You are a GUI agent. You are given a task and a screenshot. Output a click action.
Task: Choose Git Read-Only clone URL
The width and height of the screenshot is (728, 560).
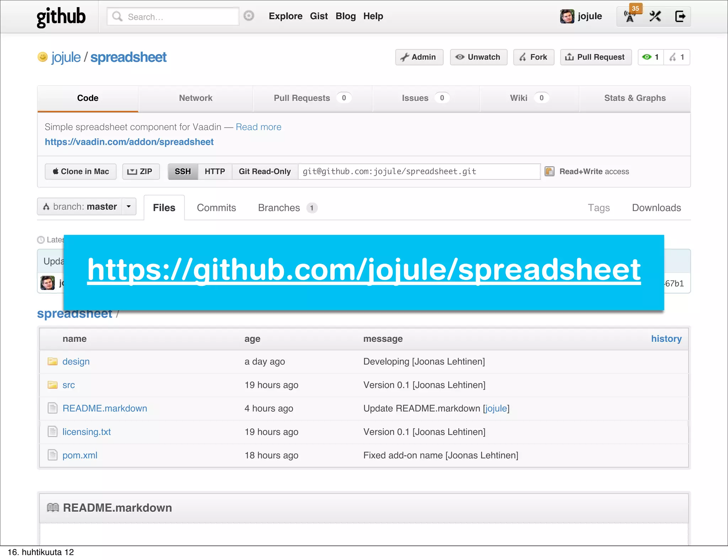(264, 172)
